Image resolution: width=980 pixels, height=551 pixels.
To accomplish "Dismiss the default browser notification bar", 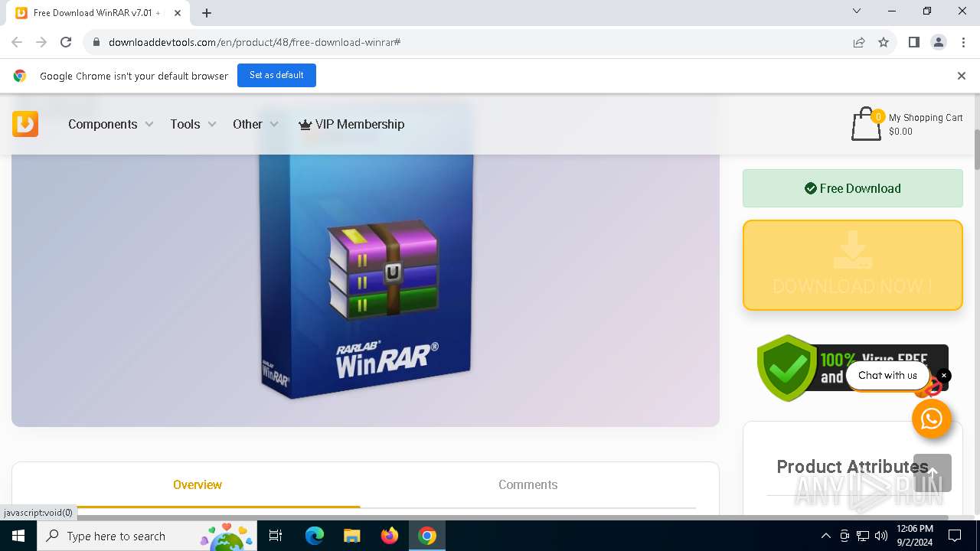I will point(961,76).
